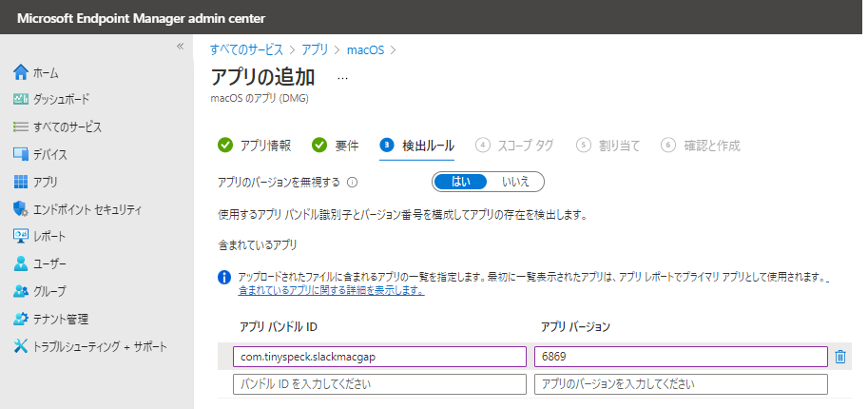Click the empty アプリのバージョンを入力してください field
The image size is (868, 409).
(x=681, y=384)
